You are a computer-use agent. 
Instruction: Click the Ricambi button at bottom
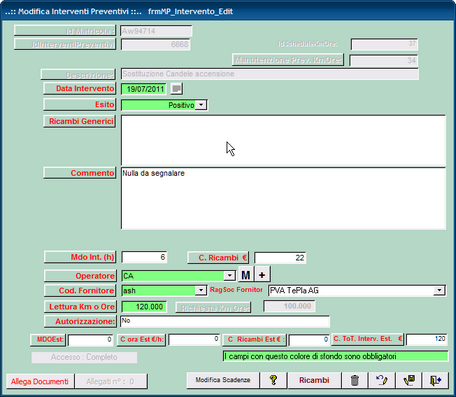[x=314, y=380]
